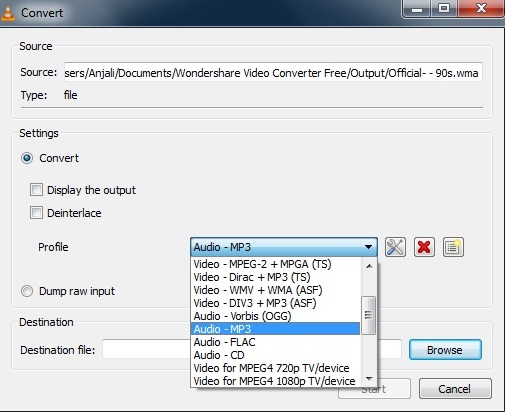Click the profile list scroll down arrow
This screenshot has width=505, height=412.
tap(369, 379)
